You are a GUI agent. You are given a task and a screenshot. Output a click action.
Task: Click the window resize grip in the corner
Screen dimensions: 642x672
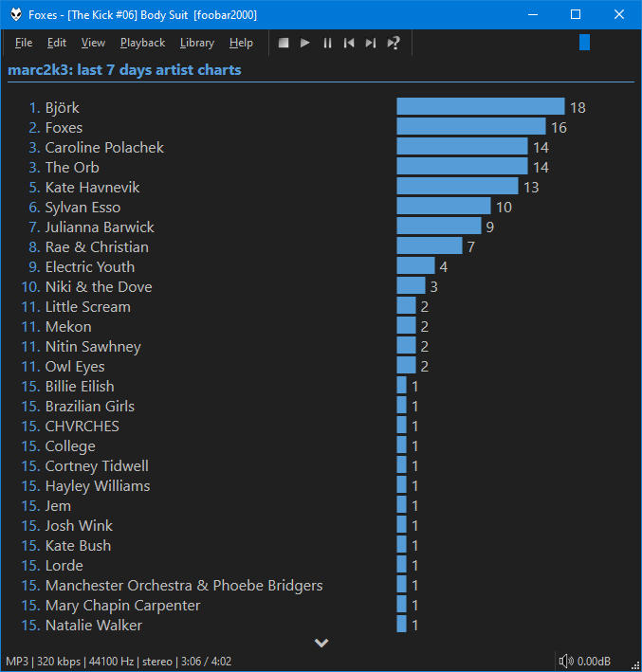pyautogui.click(x=635, y=665)
